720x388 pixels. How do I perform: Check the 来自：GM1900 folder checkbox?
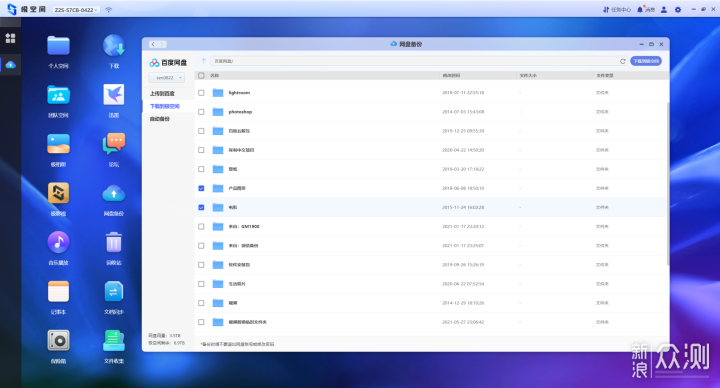201,227
